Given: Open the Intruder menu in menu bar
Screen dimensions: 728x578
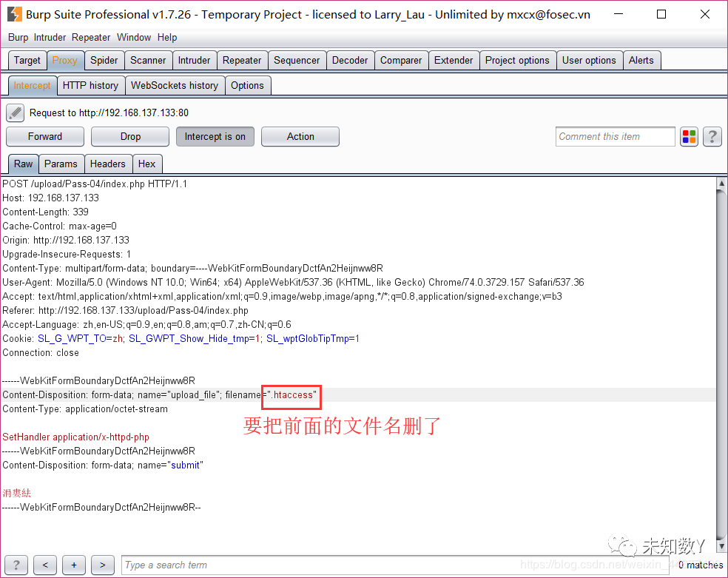Looking at the screenshot, I should tap(50, 37).
